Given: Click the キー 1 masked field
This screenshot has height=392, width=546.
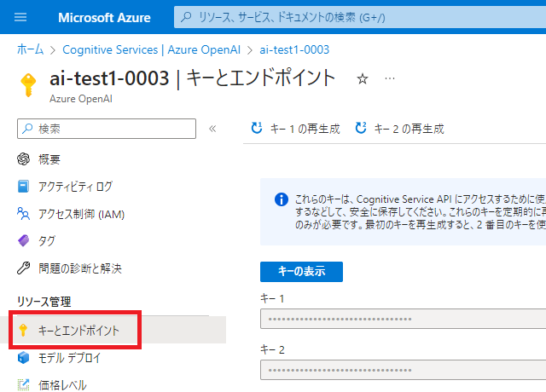Looking at the screenshot, I should (x=404, y=319).
